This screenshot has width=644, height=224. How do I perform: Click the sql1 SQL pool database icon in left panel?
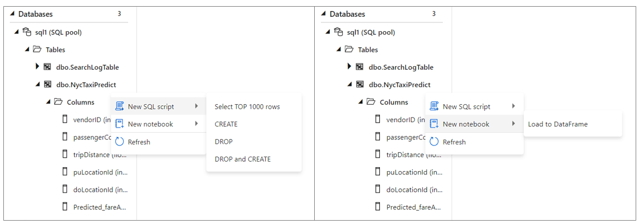[27, 32]
